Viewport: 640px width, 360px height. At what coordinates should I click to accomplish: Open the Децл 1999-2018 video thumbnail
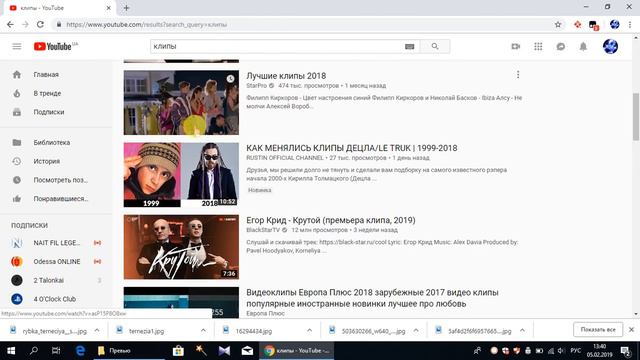tap(181, 175)
